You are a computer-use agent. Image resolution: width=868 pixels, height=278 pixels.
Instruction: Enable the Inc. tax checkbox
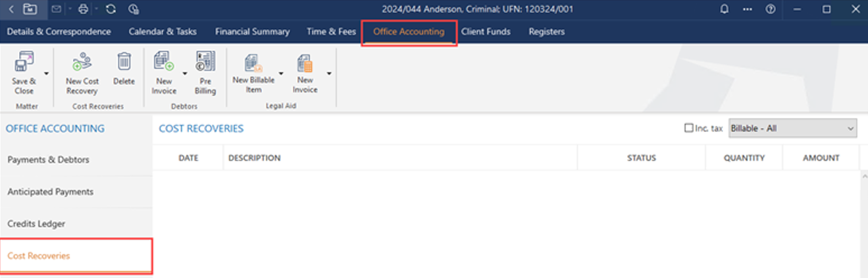(688, 128)
